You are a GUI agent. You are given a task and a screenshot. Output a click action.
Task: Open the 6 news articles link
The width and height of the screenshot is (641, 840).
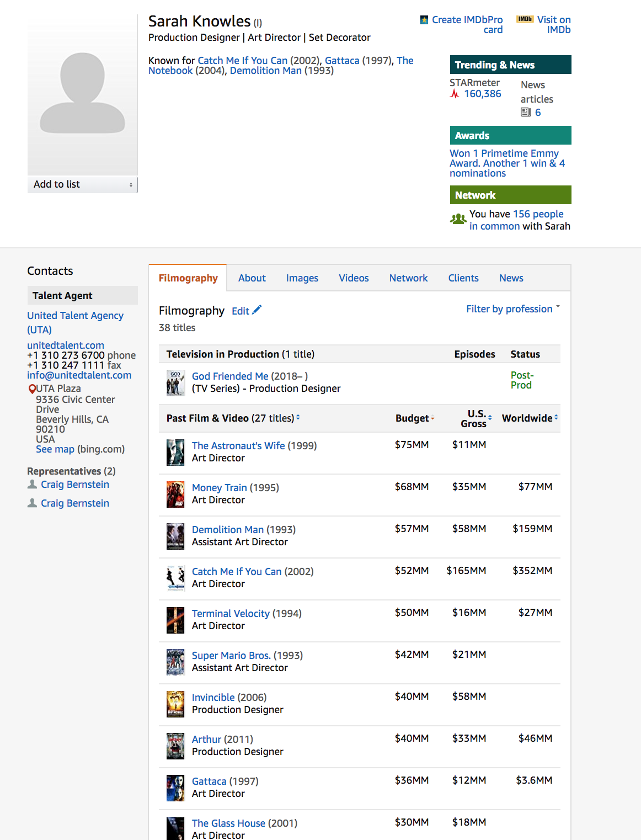[x=538, y=113]
